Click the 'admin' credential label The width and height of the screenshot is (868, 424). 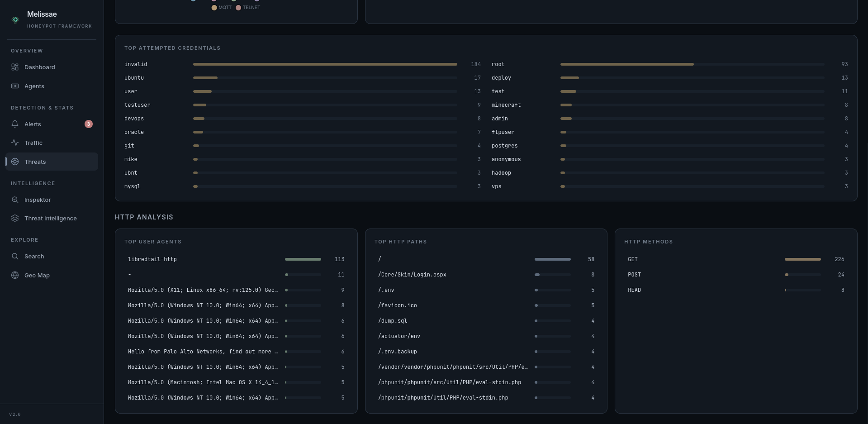500,119
